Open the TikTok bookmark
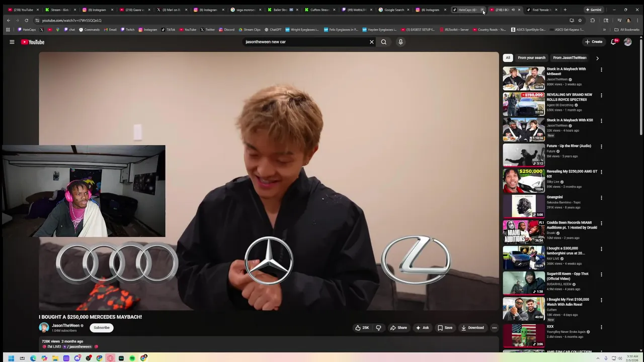 click(168, 30)
